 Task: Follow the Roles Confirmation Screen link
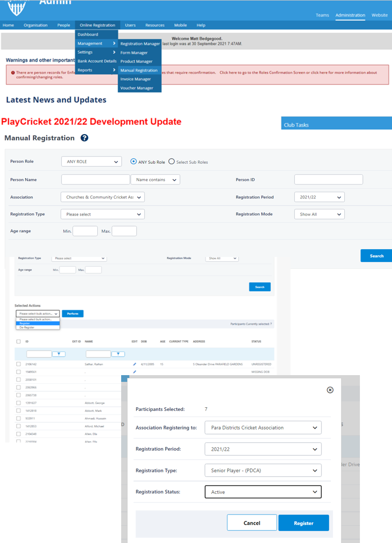pos(262,73)
